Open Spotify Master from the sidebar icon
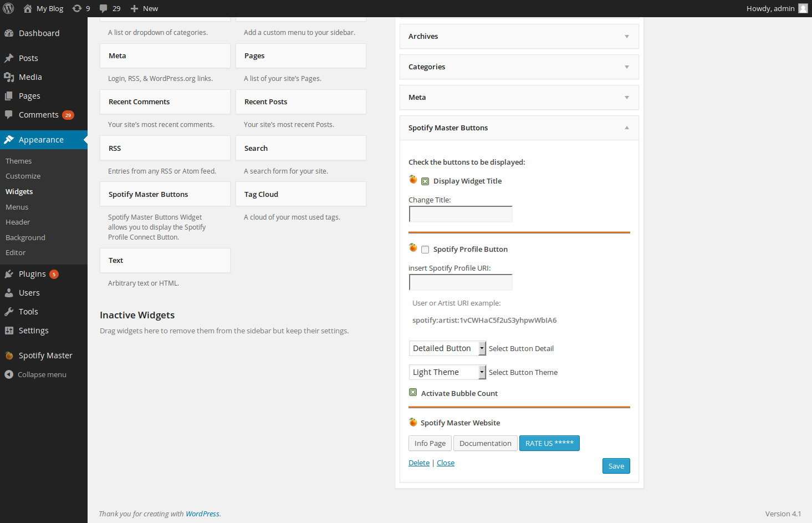The width and height of the screenshot is (812, 523). coord(9,356)
